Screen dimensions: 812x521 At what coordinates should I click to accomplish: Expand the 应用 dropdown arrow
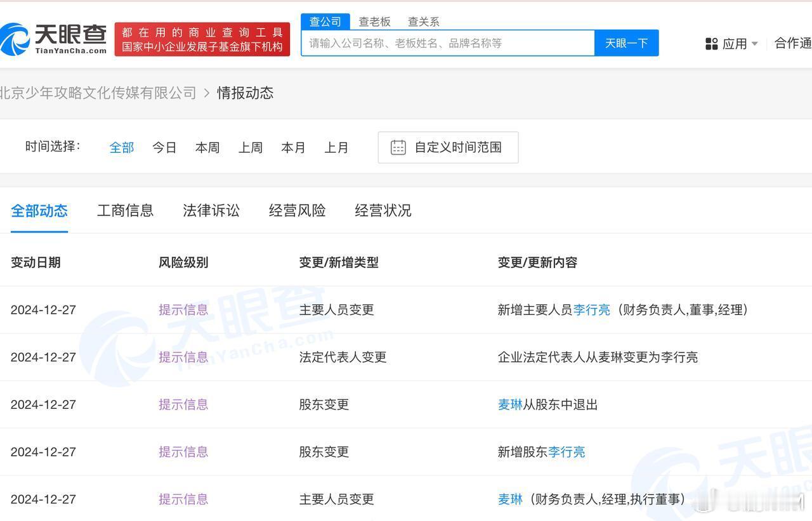point(755,44)
